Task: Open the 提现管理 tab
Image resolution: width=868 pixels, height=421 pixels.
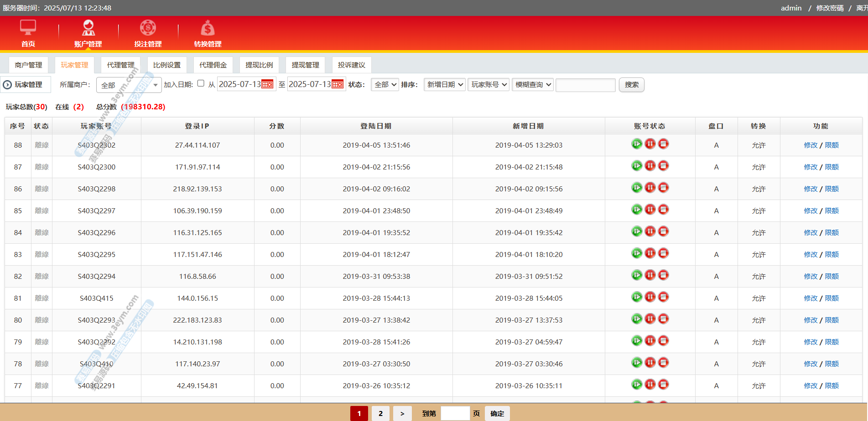Action: 305,65
